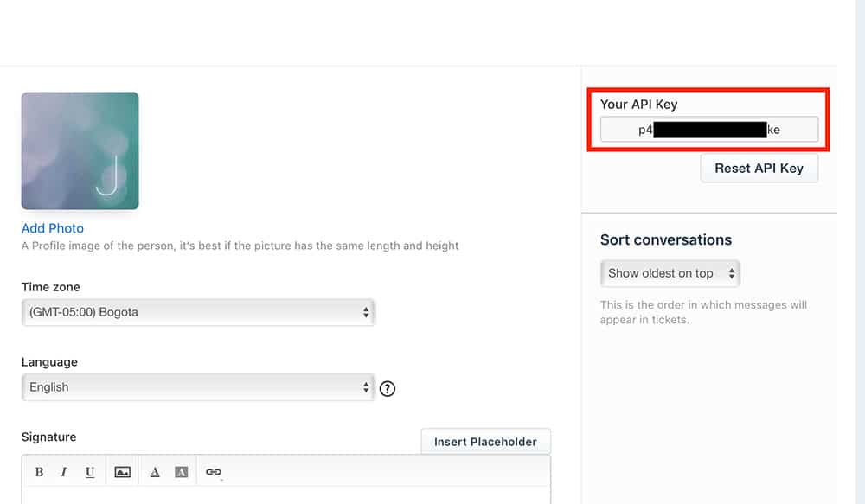Click the Insert Placeholder button
The width and height of the screenshot is (865, 504).
pos(485,442)
